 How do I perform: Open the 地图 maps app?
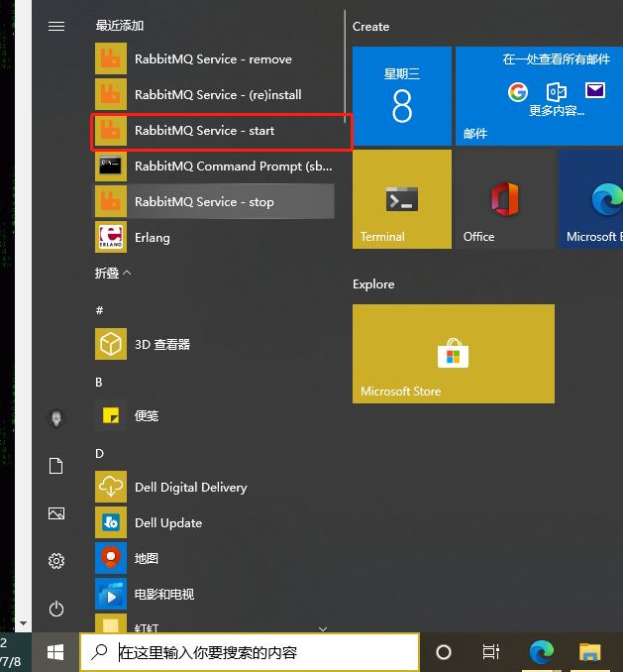coord(214,558)
